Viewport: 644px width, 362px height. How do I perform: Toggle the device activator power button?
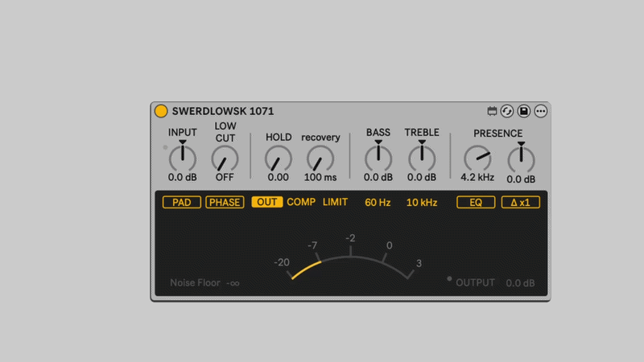tap(161, 111)
